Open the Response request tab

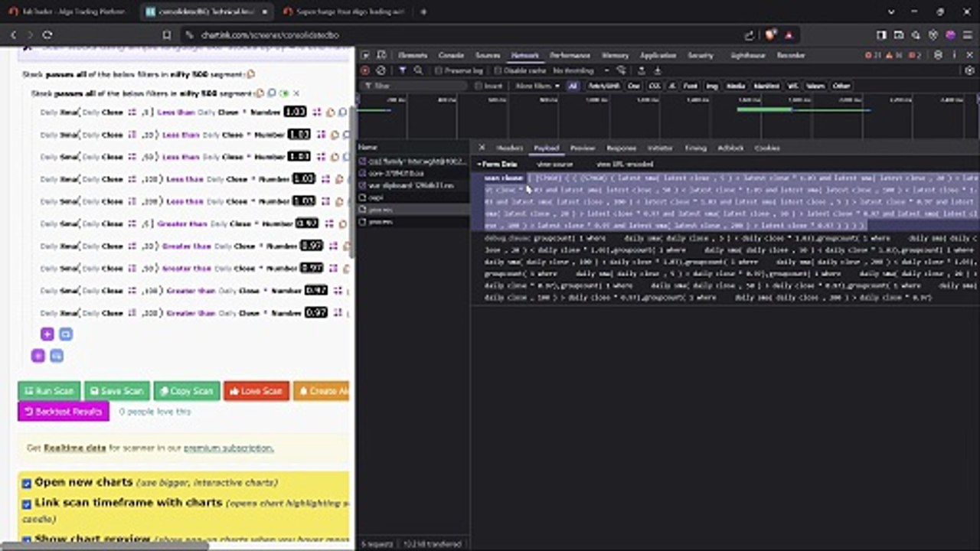pyautogui.click(x=621, y=148)
